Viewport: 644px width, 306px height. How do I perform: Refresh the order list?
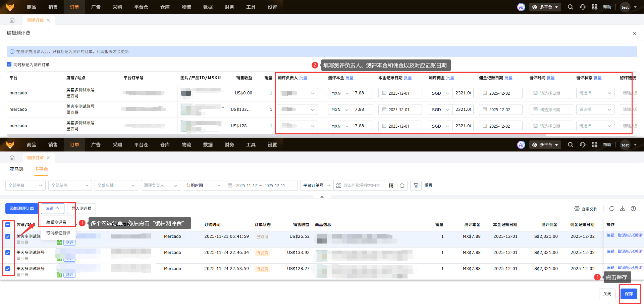[611, 209]
